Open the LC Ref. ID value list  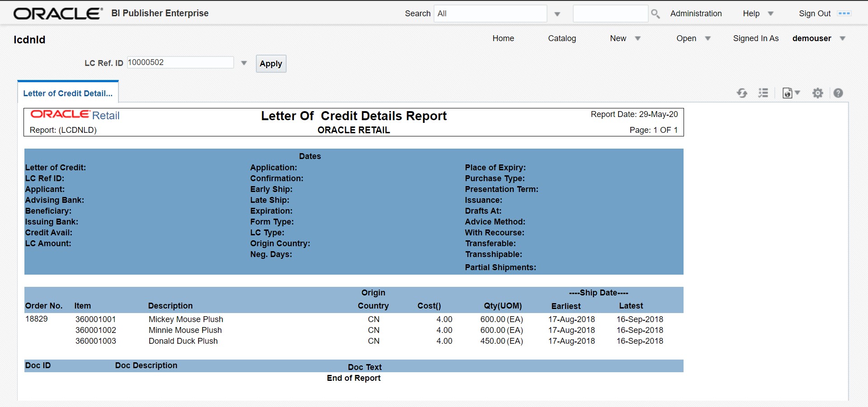[244, 63]
